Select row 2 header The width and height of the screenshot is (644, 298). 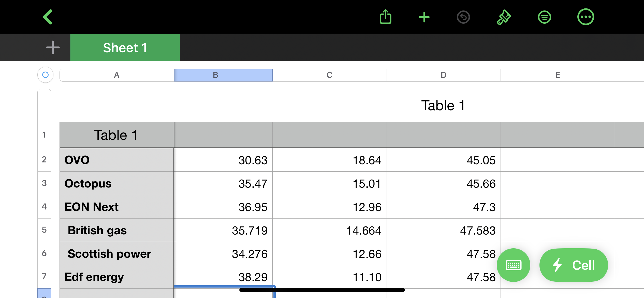pos(44,160)
